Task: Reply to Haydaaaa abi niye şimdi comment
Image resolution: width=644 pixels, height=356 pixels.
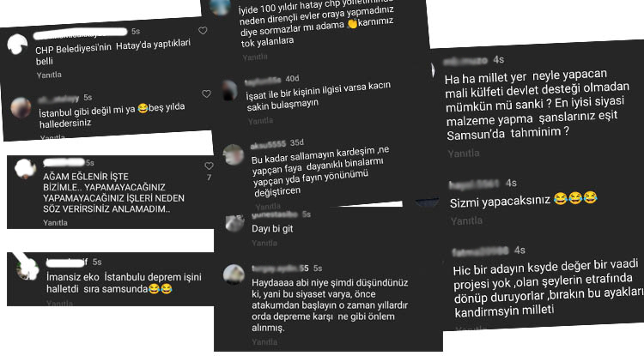Action: [x=264, y=341]
